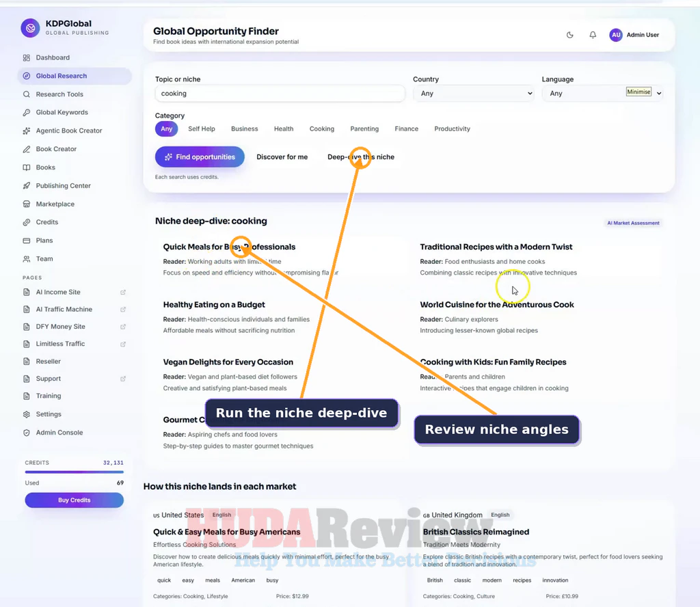Open the Training page in sidebar
Image resolution: width=700 pixels, height=607 pixels.
(49, 396)
